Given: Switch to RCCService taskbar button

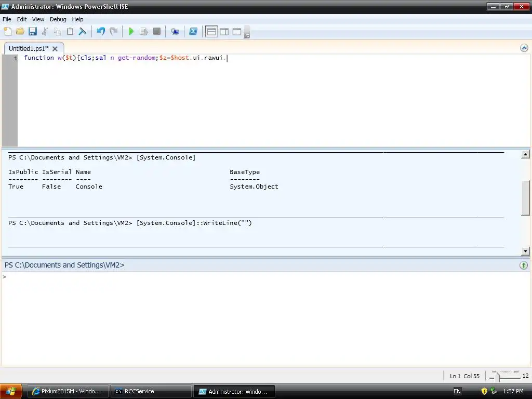Looking at the screenshot, I should [151, 391].
